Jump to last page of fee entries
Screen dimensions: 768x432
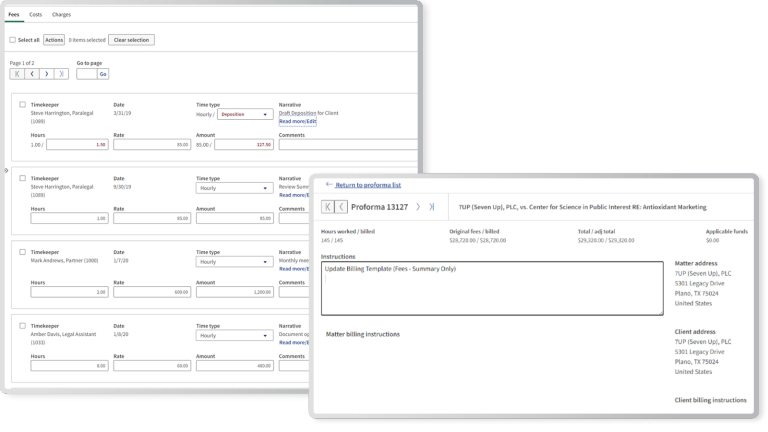click(x=62, y=74)
